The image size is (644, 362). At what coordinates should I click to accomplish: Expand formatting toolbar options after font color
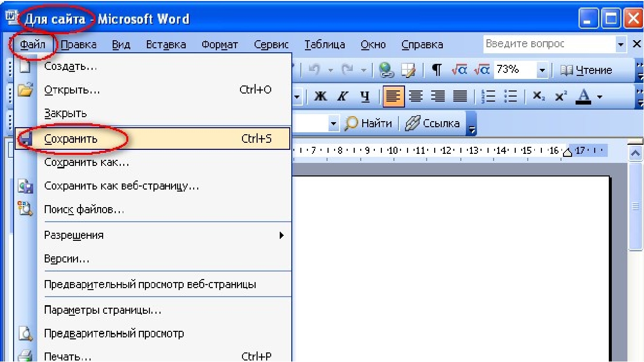click(x=639, y=96)
